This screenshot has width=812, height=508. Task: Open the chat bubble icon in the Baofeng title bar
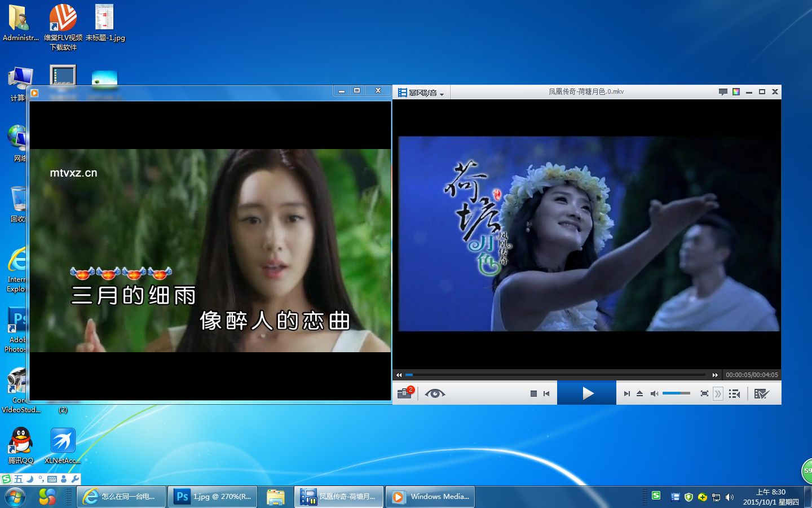click(x=723, y=91)
